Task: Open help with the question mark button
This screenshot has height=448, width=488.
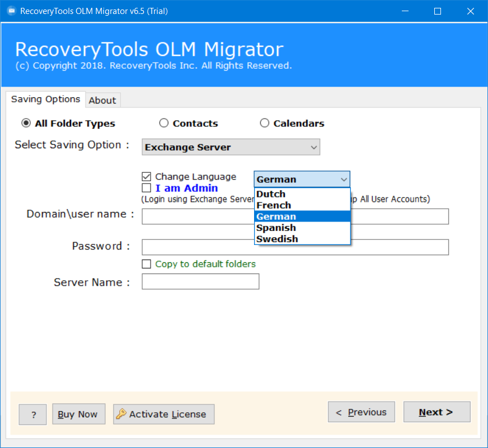Action: [32, 414]
